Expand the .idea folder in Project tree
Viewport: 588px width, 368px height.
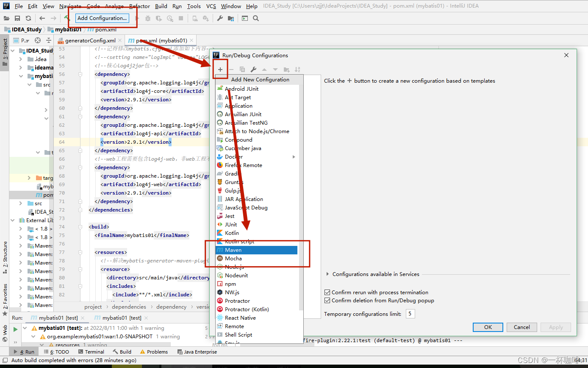point(21,59)
